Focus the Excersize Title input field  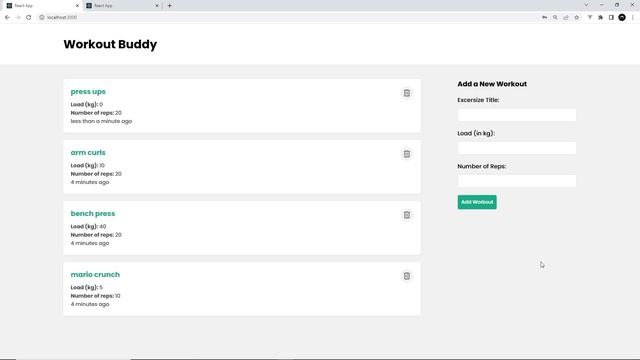517,115
